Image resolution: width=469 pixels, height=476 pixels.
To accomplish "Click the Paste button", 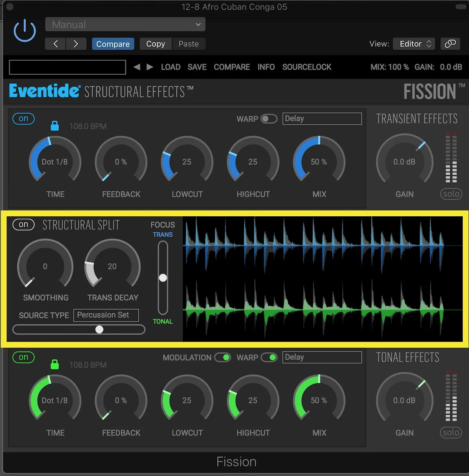I will click(x=189, y=44).
